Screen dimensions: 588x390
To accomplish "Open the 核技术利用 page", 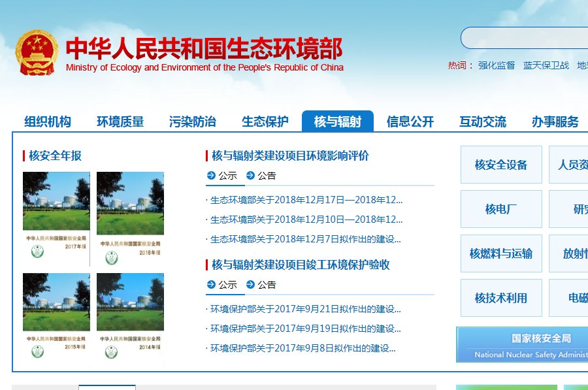I will click(x=501, y=298).
